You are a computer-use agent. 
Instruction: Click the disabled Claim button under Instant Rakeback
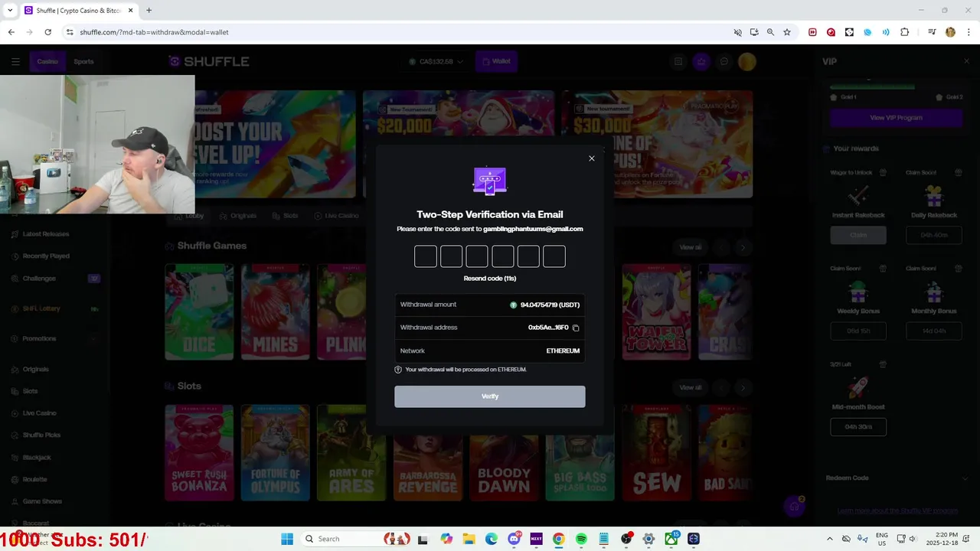click(x=858, y=235)
